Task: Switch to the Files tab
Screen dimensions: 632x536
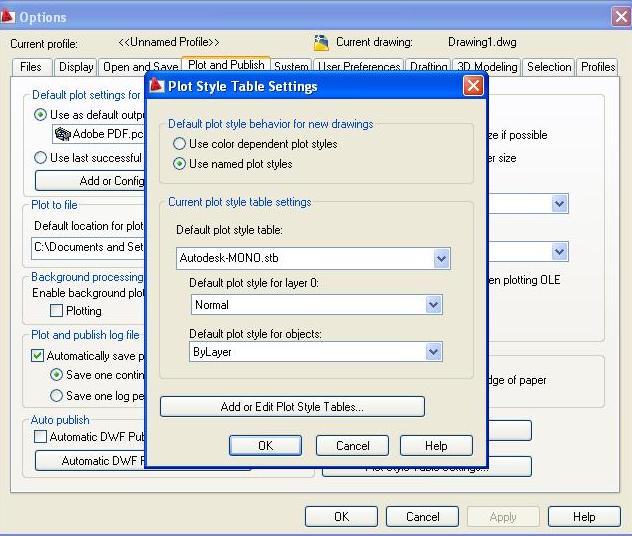Action: point(31,67)
